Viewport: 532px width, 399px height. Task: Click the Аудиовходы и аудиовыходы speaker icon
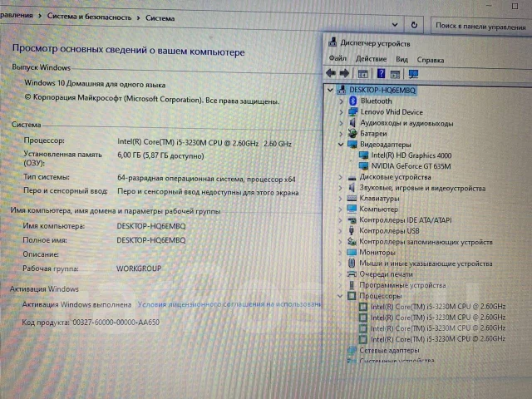pos(352,122)
